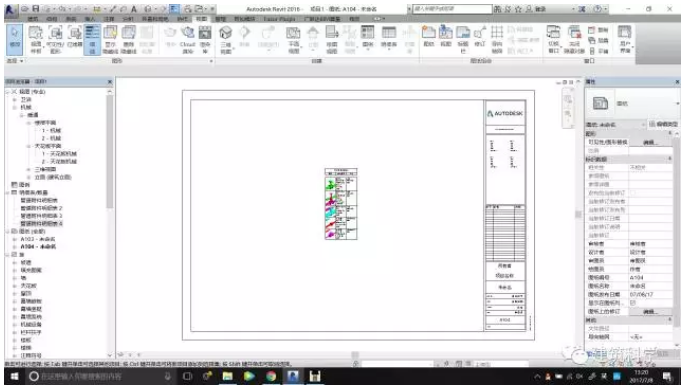
Task: Select the Guide Grid tool
Action: tap(497, 39)
